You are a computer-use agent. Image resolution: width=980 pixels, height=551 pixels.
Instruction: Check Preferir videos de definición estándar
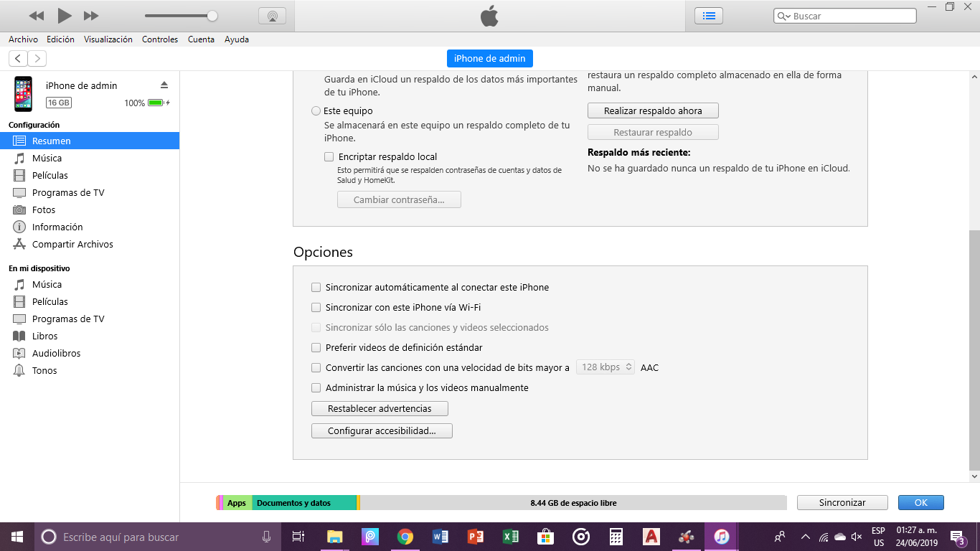(x=316, y=348)
